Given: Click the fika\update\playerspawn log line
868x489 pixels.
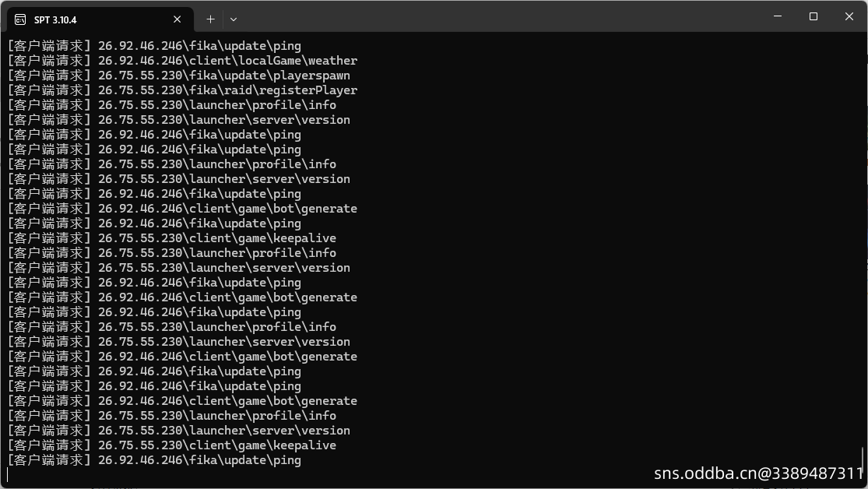Looking at the screenshot, I should click(x=179, y=76).
